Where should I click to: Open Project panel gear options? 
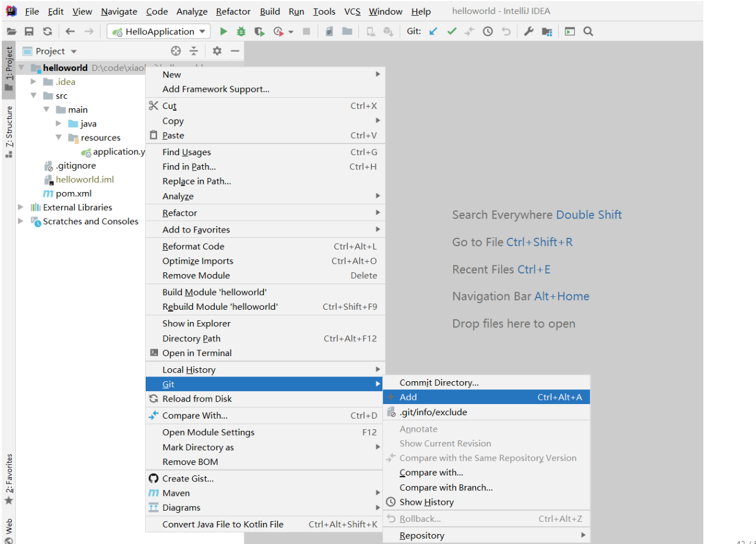point(217,51)
